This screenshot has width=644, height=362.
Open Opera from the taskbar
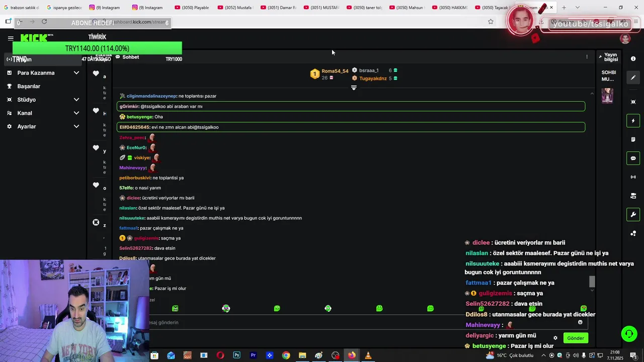(x=220, y=355)
